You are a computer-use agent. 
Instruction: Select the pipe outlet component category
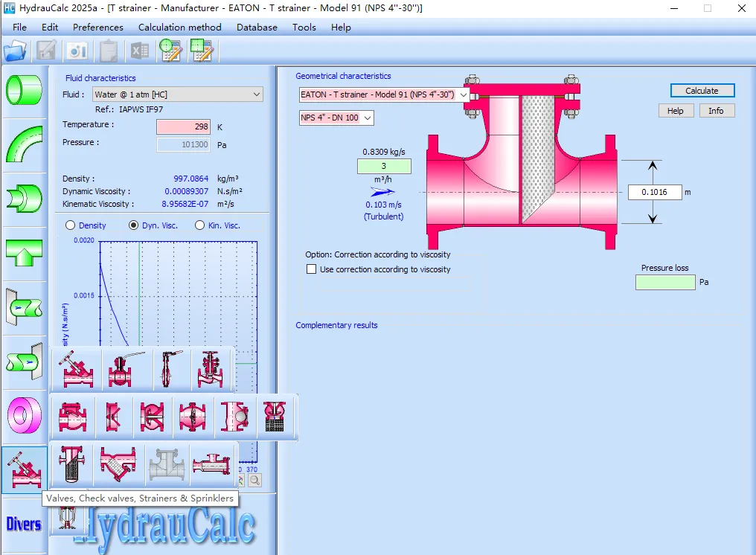[x=24, y=361]
